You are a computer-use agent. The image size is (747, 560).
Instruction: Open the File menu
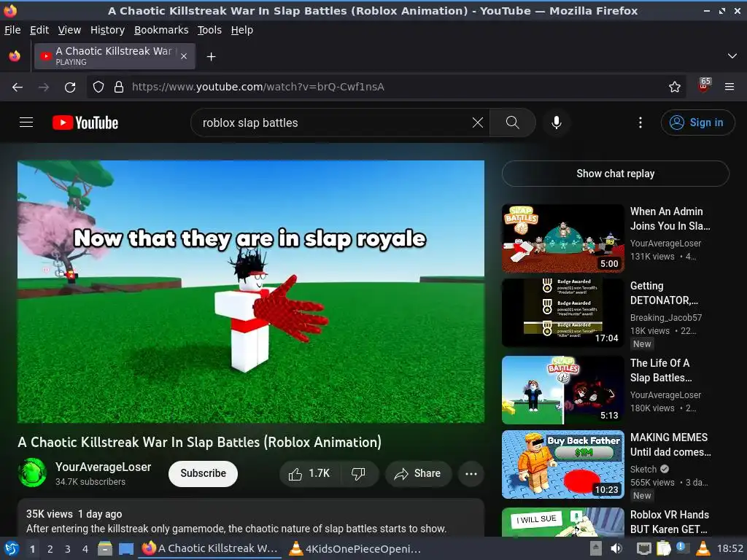(x=12, y=30)
